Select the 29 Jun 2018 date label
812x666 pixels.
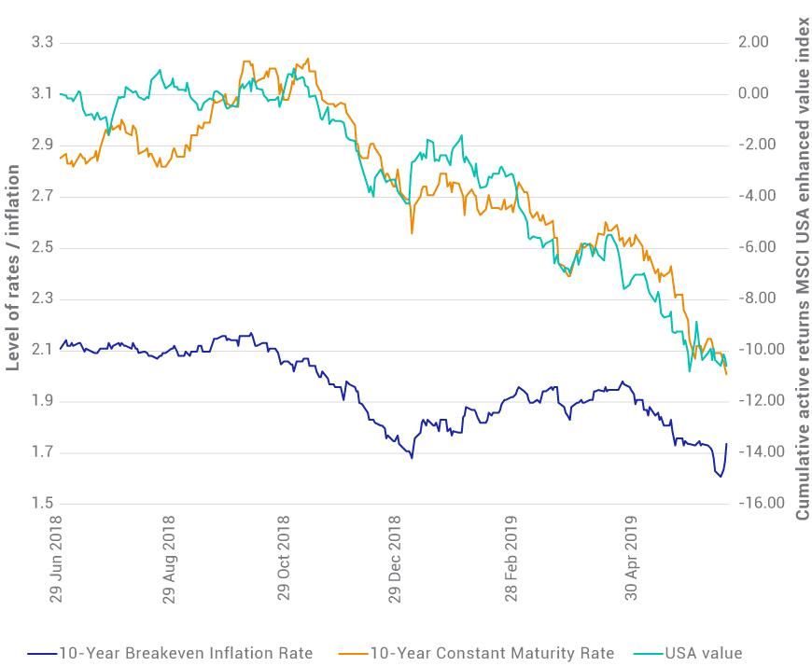56,561
